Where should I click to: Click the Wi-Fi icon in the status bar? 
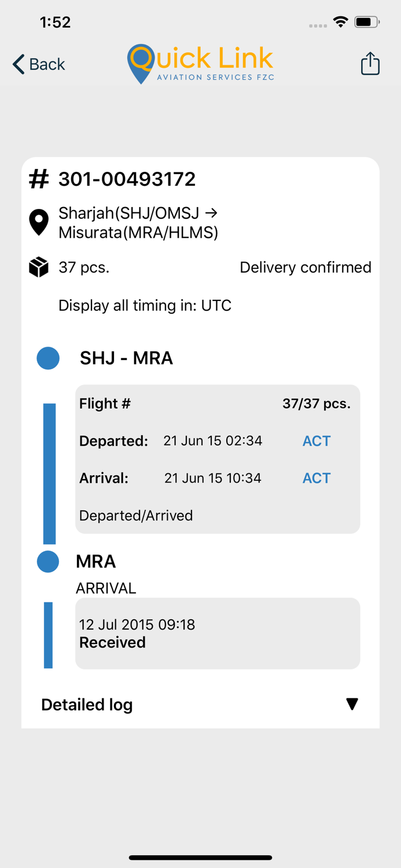pyautogui.click(x=340, y=21)
